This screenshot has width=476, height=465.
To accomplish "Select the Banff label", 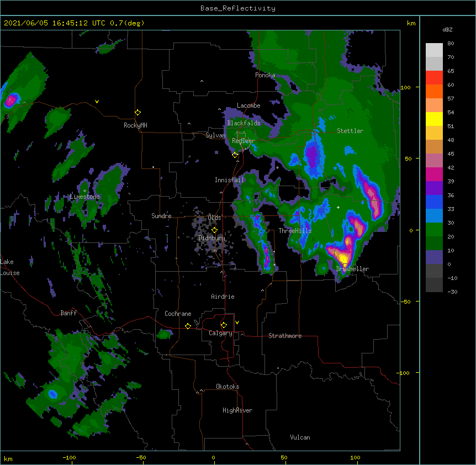I will (x=68, y=313).
